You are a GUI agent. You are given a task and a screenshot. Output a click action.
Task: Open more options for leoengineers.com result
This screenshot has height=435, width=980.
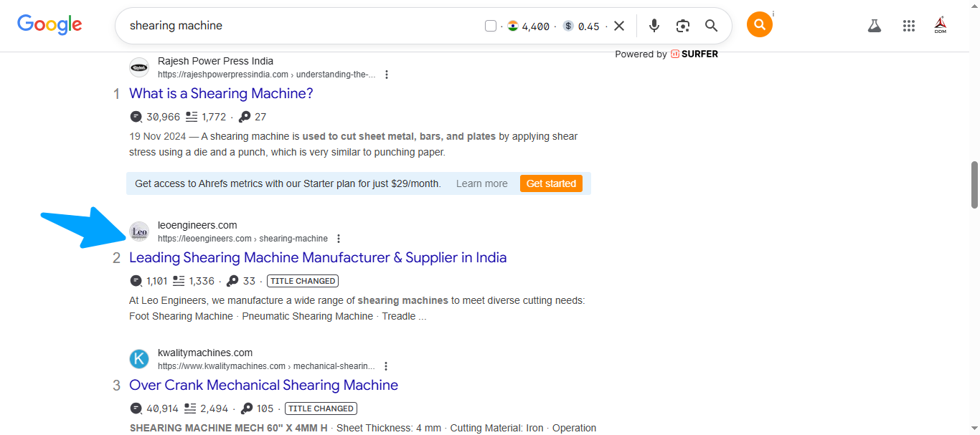click(339, 239)
